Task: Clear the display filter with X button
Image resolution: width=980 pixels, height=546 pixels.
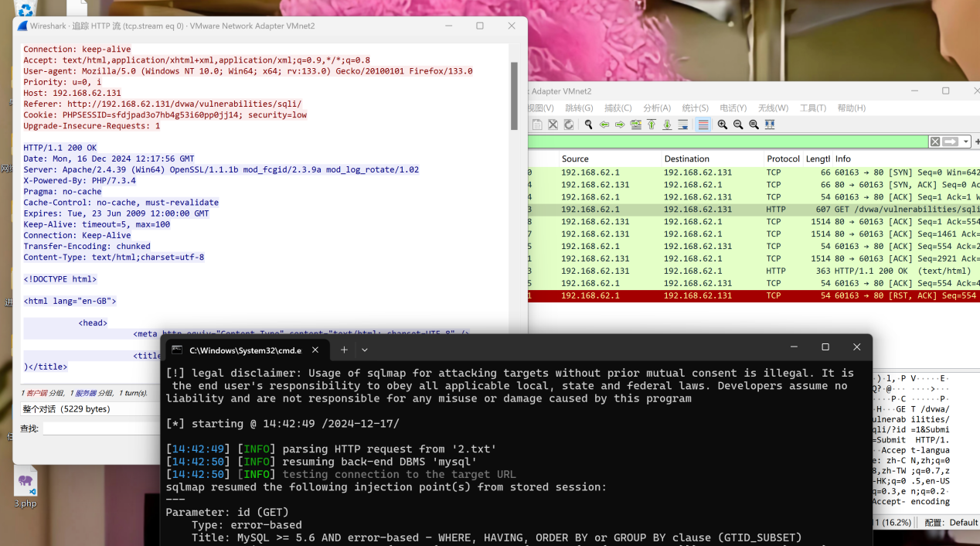Action: [935, 142]
